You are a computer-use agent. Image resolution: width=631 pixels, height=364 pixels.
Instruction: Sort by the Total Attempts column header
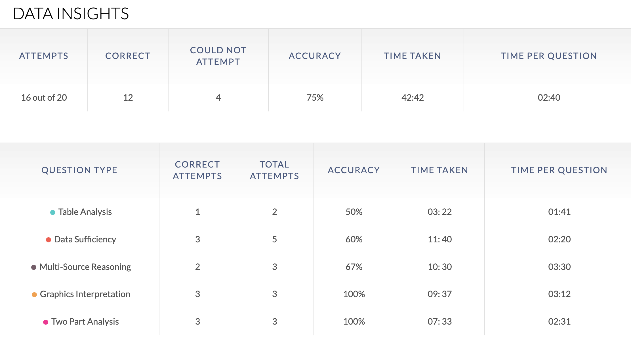[x=274, y=170]
